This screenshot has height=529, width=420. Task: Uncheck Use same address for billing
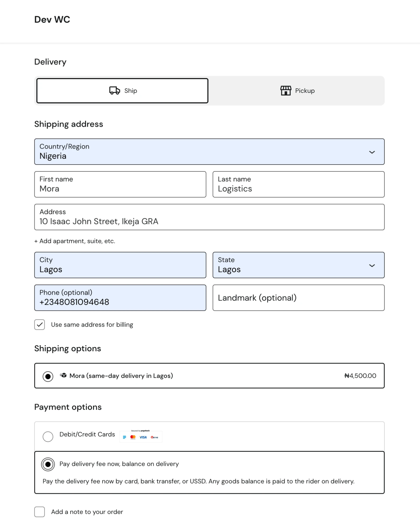coord(39,325)
